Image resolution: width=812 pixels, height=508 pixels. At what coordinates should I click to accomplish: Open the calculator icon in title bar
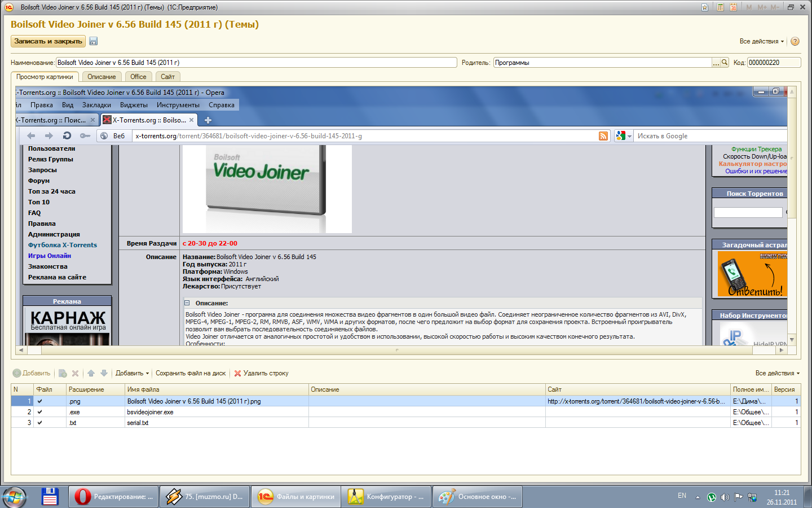coord(720,7)
